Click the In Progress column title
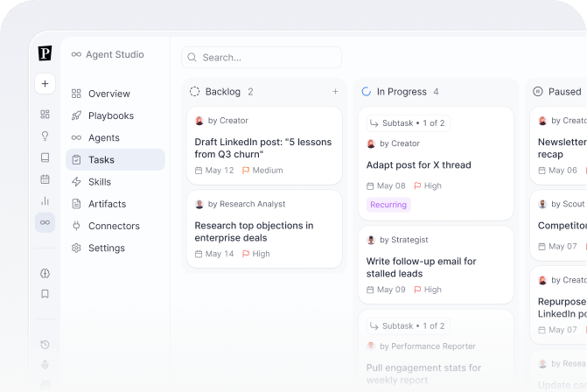This screenshot has width=587, height=392. click(x=402, y=92)
